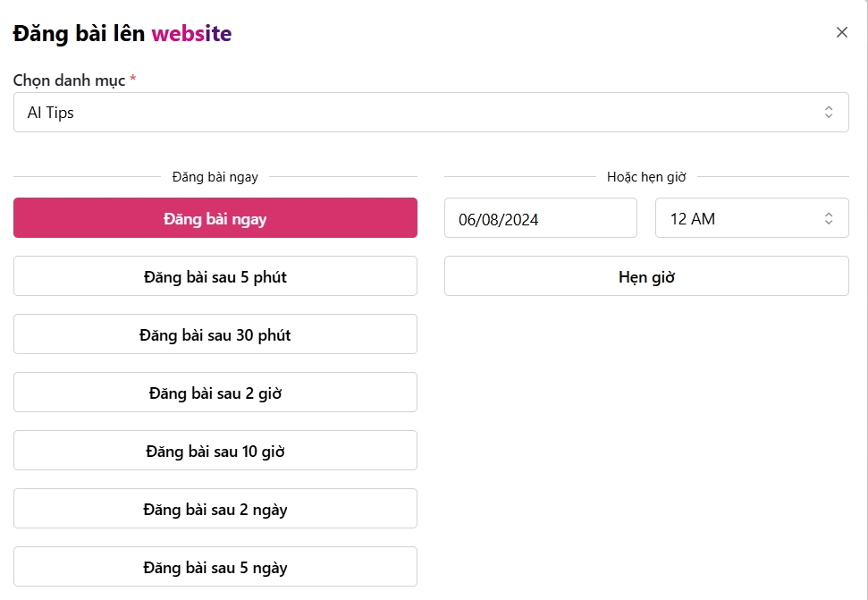Click the chevron arrows in the category field
The height and width of the screenshot is (600, 868).
pos(829,113)
